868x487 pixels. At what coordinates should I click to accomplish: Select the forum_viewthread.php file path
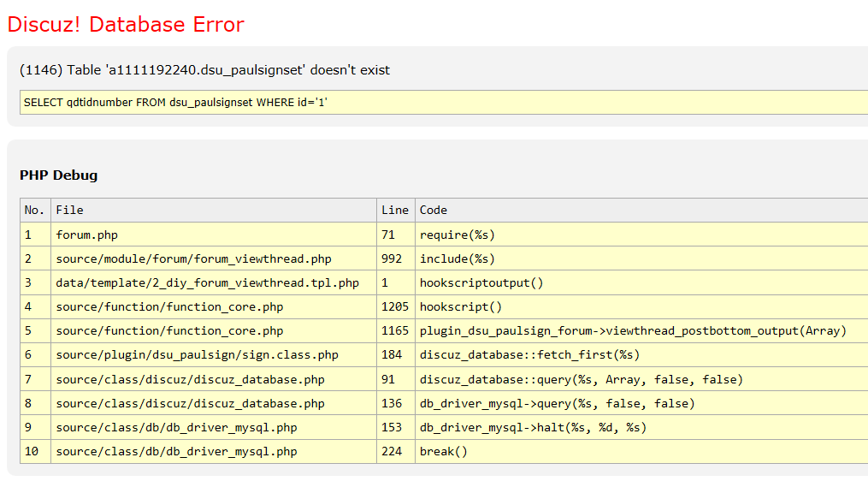(x=193, y=258)
